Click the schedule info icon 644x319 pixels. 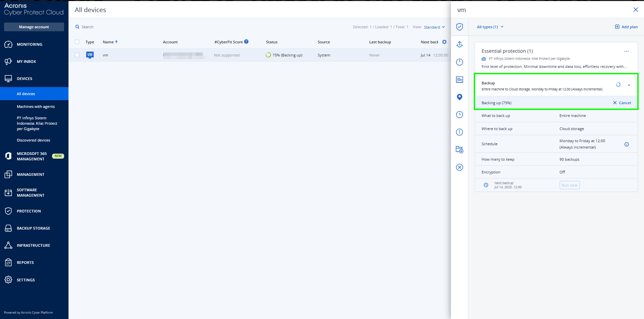(x=626, y=145)
